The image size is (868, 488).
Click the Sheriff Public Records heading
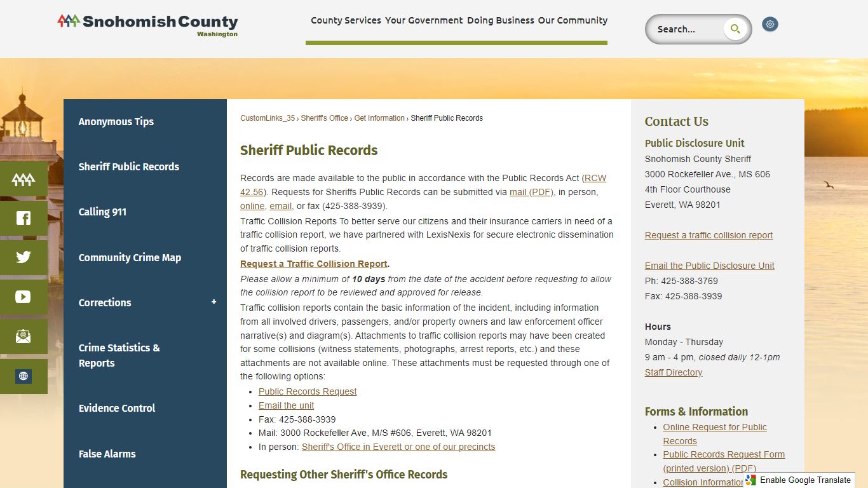[x=309, y=151]
